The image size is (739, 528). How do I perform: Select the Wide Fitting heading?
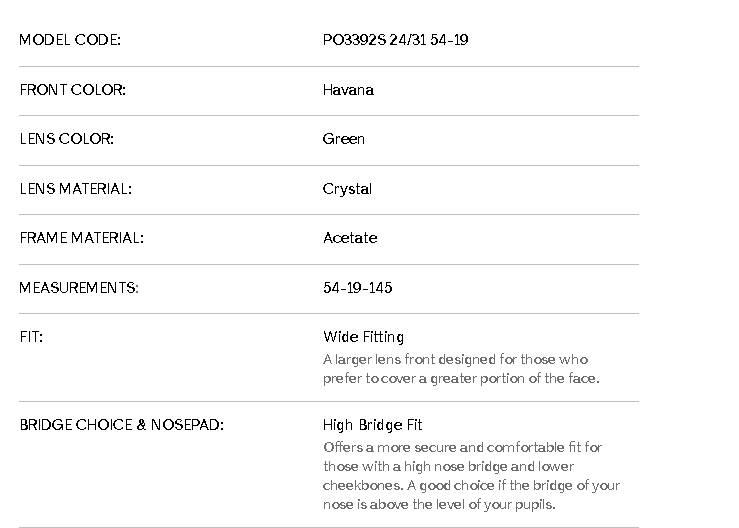[x=363, y=337]
